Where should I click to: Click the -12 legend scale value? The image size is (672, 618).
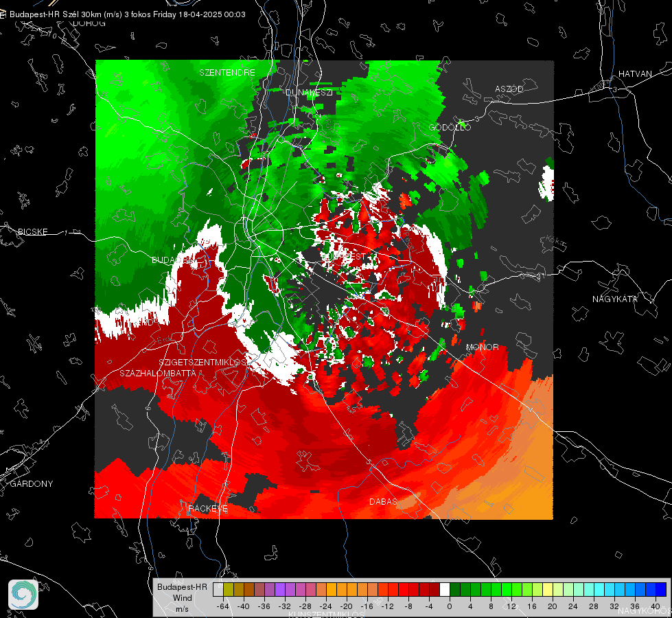(387, 606)
